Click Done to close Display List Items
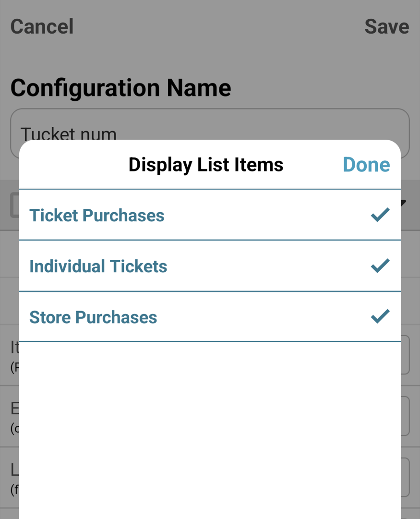This screenshot has width=420, height=519. 366,165
